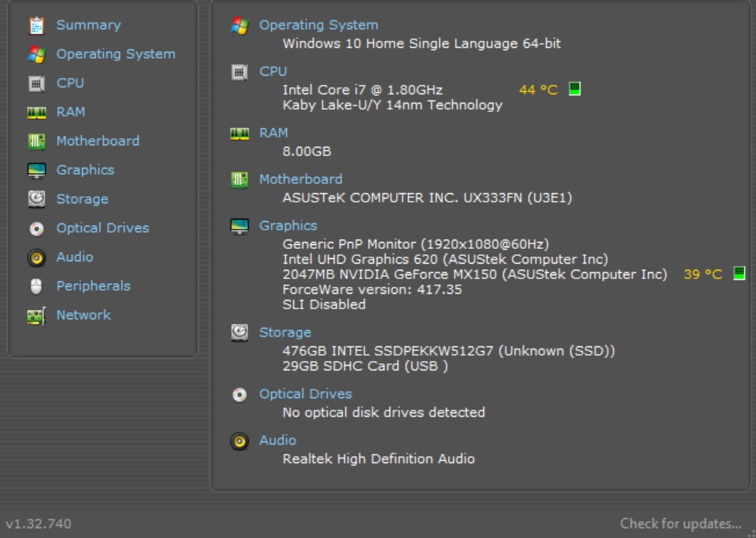The height and width of the screenshot is (538, 756).
Task: Click the Summary clipboard icon in sidebar
Action: click(x=36, y=26)
